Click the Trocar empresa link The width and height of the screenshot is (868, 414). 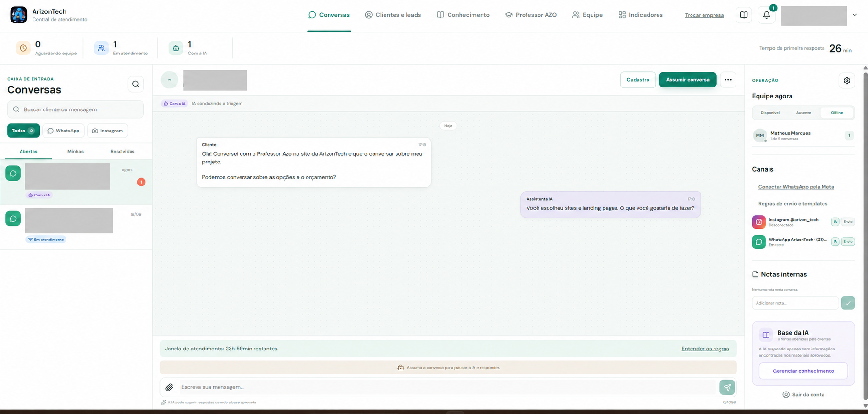coord(704,15)
